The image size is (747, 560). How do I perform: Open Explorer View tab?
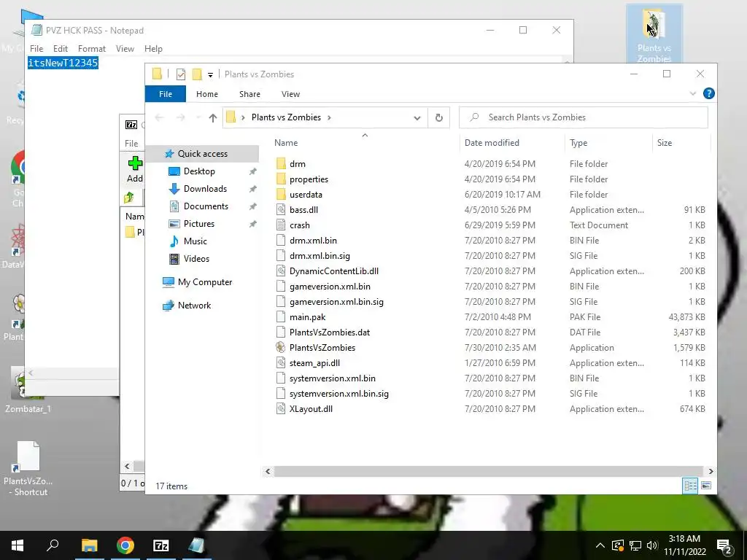(x=290, y=94)
